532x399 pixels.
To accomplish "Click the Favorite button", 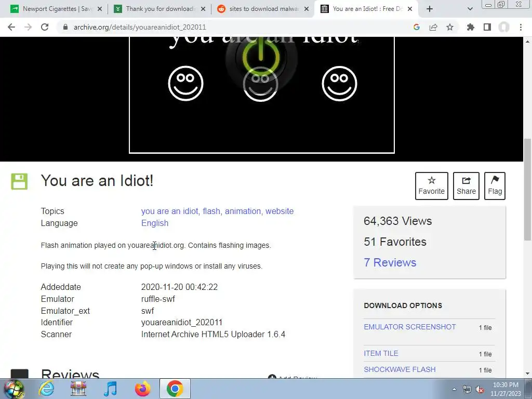I will 432,186.
